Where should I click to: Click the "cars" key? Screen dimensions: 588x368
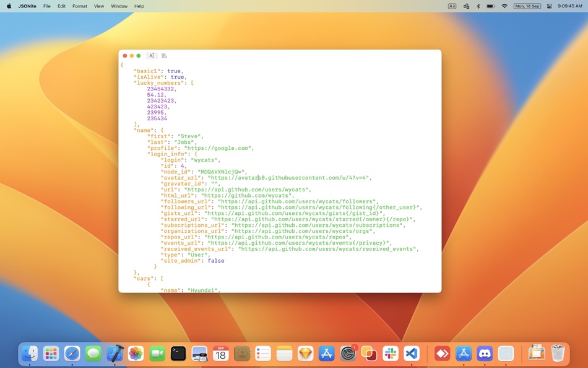[144, 278]
